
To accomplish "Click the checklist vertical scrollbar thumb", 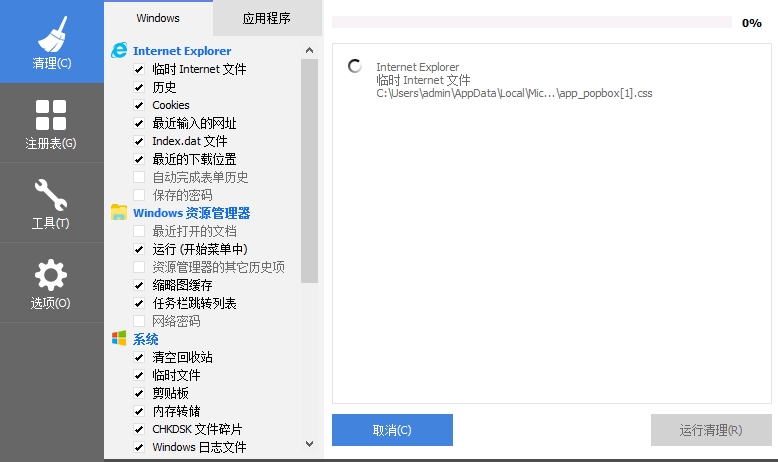I will [x=310, y=171].
